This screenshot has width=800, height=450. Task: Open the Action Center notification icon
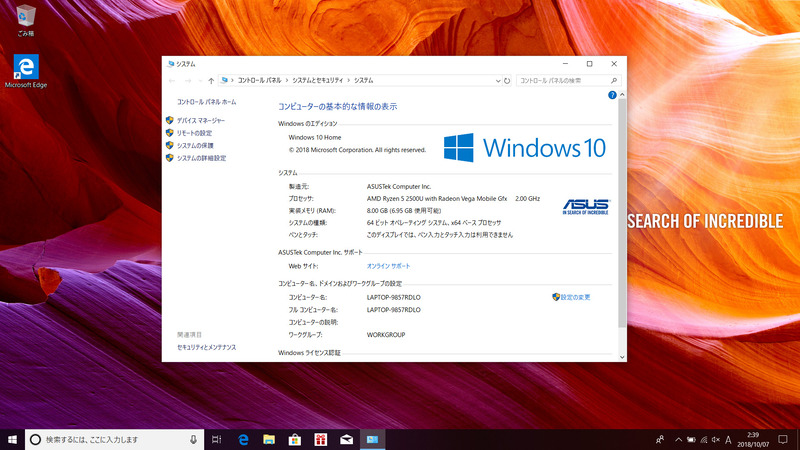(783, 439)
